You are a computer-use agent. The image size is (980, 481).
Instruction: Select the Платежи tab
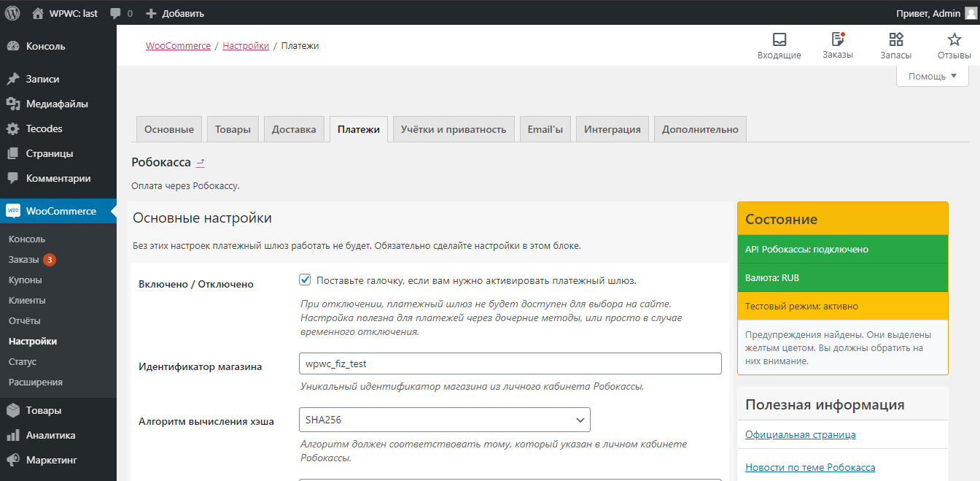(359, 129)
